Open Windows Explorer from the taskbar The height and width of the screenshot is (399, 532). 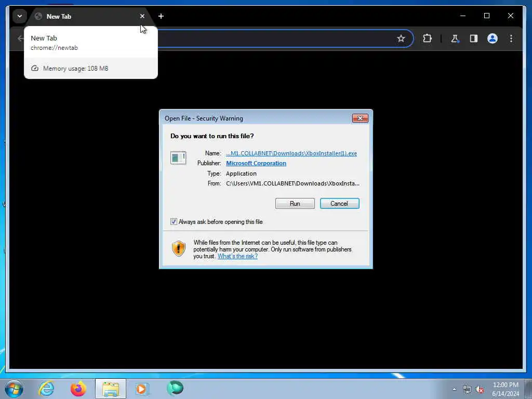111,389
